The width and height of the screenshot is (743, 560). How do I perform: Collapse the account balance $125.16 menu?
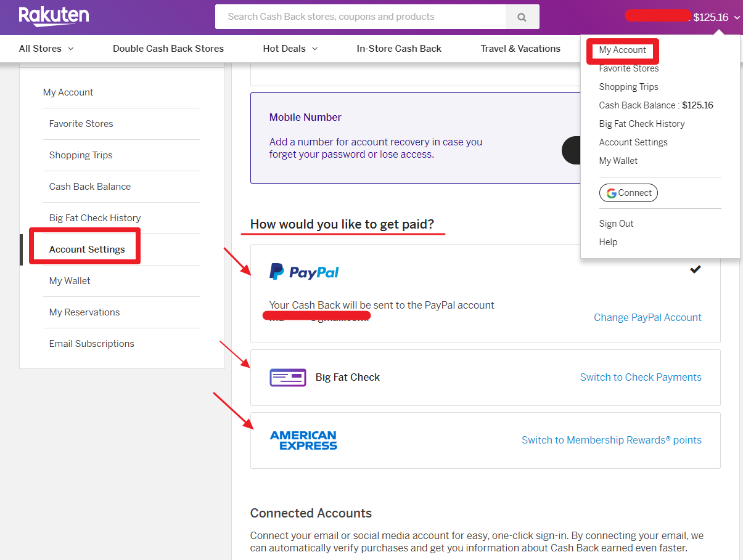pyautogui.click(x=716, y=17)
